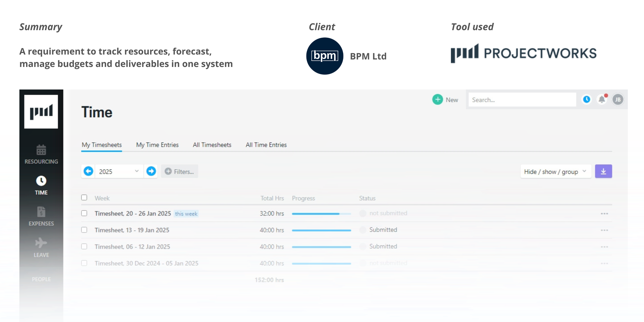Select the Time clock icon in sidebar
This screenshot has height=322, width=644.
[x=41, y=181]
